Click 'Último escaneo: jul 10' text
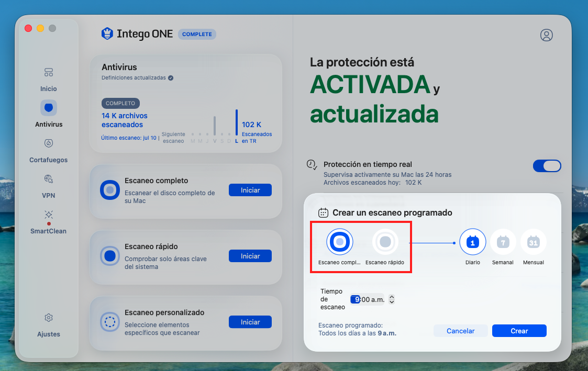 (129, 138)
